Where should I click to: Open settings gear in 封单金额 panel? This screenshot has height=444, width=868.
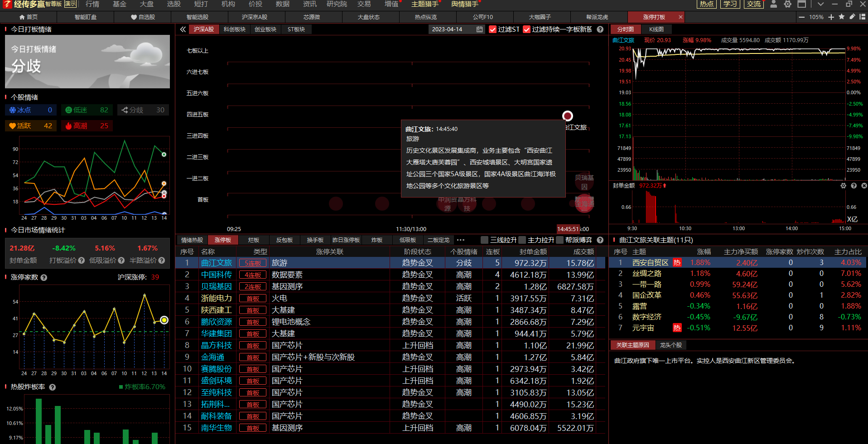pyautogui.click(x=843, y=186)
